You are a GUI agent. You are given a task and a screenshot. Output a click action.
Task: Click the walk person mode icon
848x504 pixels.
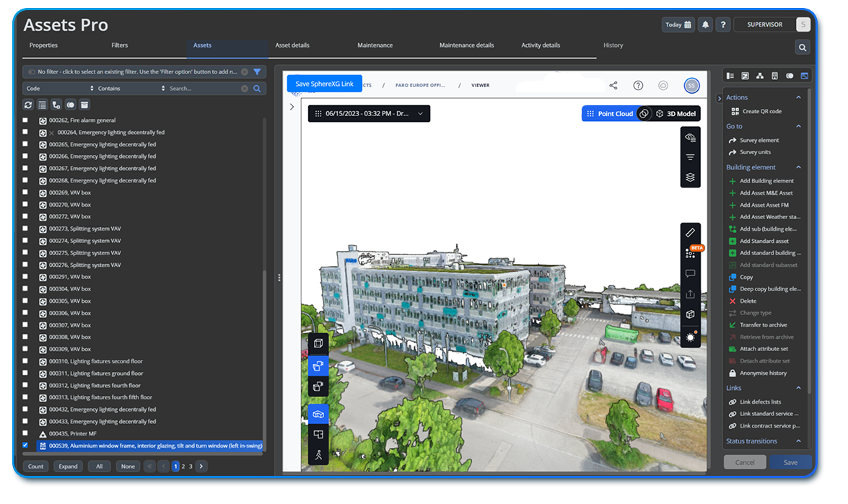pos(318,455)
